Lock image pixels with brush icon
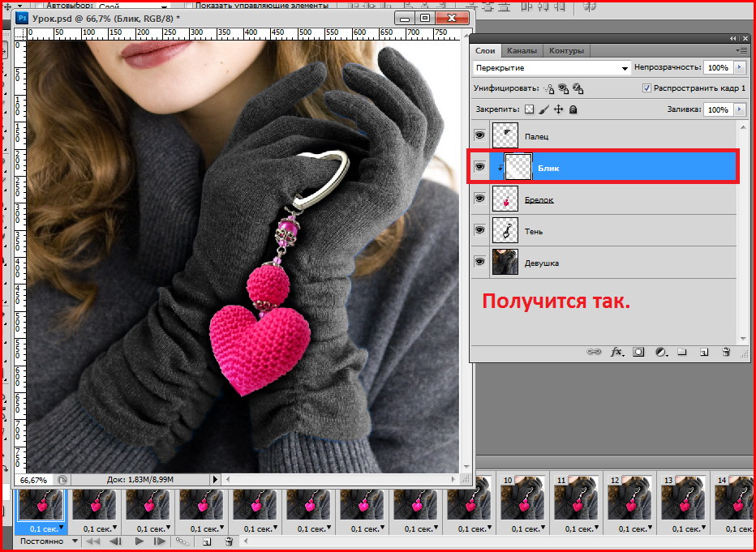The width and height of the screenshot is (756, 552). 543,109
